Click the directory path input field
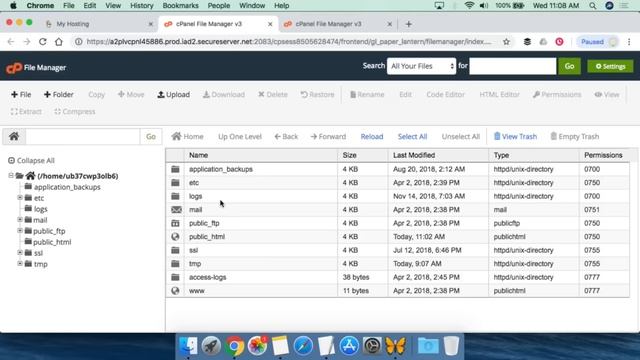The width and height of the screenshot is (640, 360). pyautogui.click(x=82, y=136)
